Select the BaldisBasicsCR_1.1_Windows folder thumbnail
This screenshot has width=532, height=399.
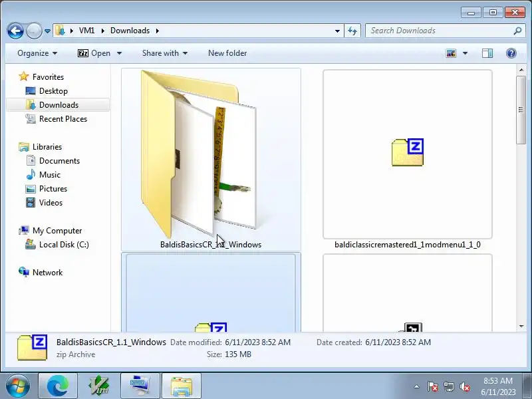point(198,154)
